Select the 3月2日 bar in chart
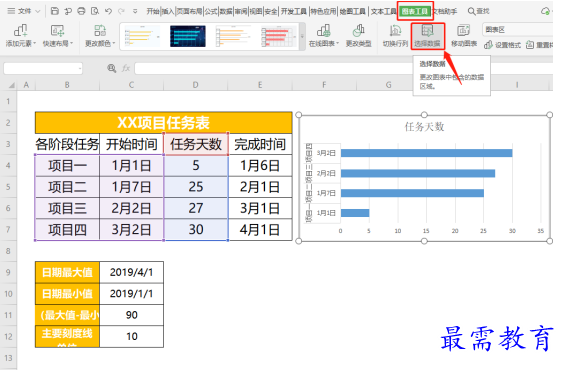This screenshot has width=562, height=370. (x=426, y=153)
